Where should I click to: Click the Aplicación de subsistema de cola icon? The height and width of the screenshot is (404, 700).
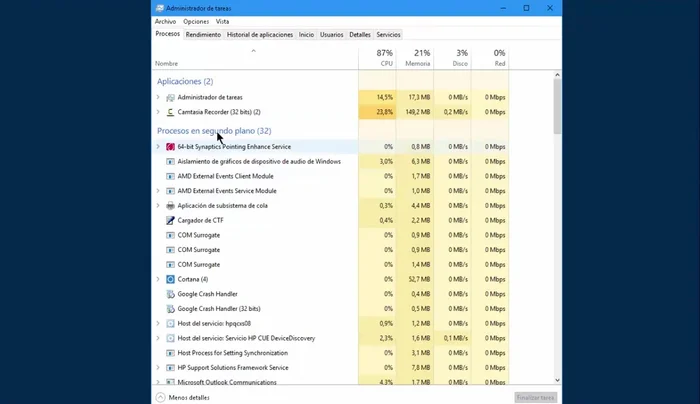pyautogui.click(x=170, y=205)
